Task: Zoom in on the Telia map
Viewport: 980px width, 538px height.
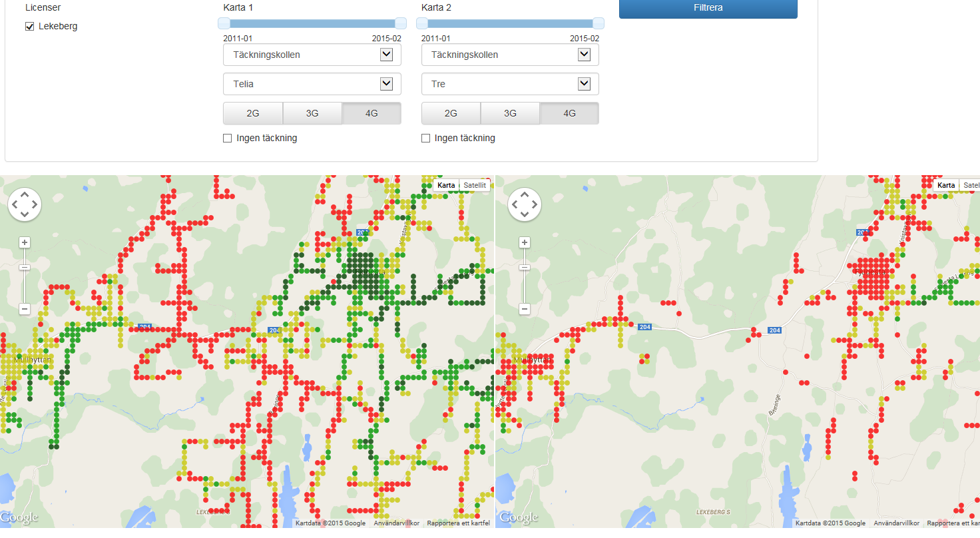Action: pyautogui.click(x=25, y=242)
